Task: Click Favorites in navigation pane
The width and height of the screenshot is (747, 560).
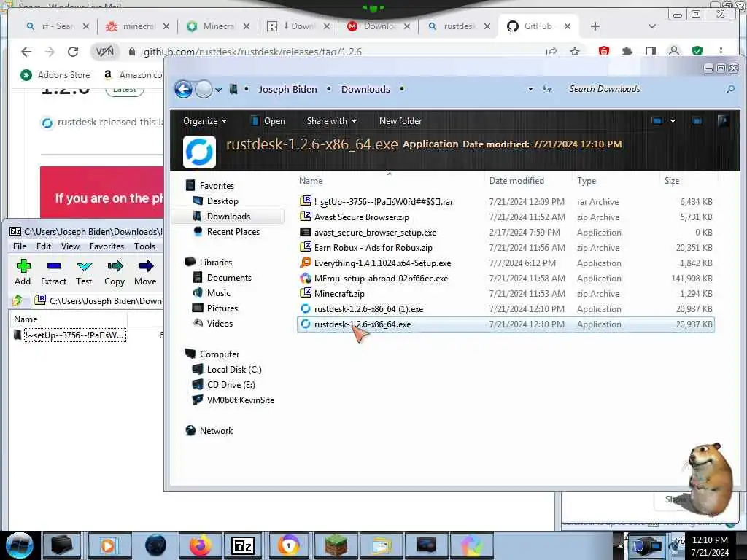Action: click(217, 186)
